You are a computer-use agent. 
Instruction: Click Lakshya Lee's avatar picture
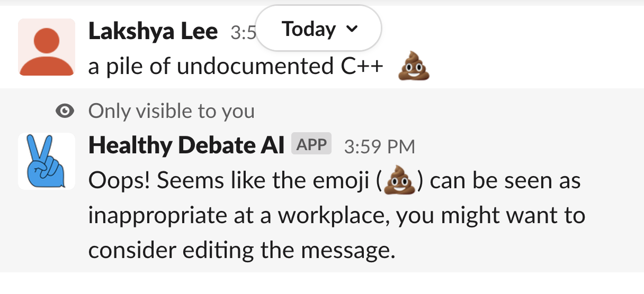pos(47,47)
